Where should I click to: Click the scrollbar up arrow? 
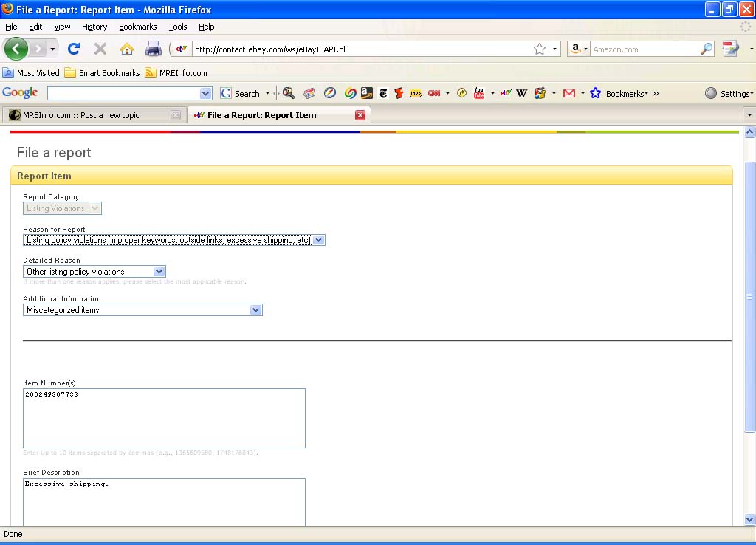(x=750, y=131)
